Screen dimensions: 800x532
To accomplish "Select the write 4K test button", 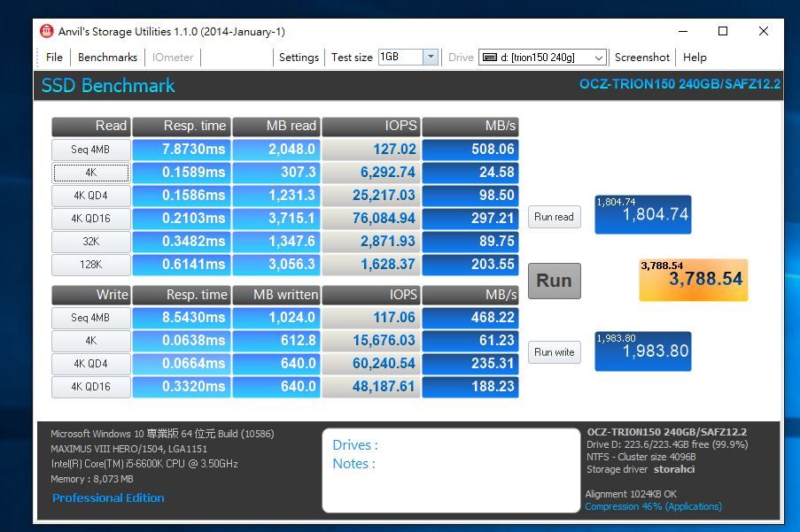I will 91,341.
